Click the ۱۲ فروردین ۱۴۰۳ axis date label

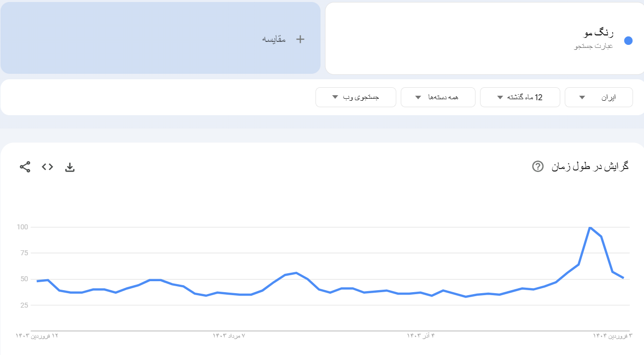coord(37,336)
